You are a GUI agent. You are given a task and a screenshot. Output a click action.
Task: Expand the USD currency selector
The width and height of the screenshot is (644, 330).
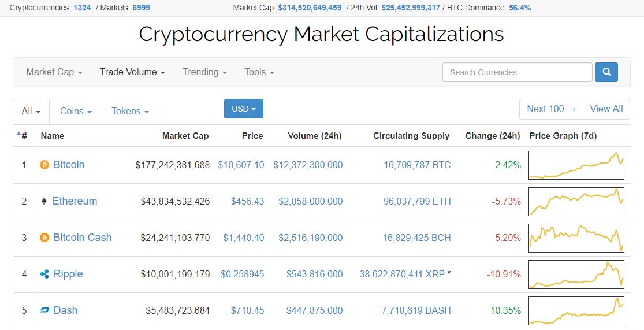[244, 109]
